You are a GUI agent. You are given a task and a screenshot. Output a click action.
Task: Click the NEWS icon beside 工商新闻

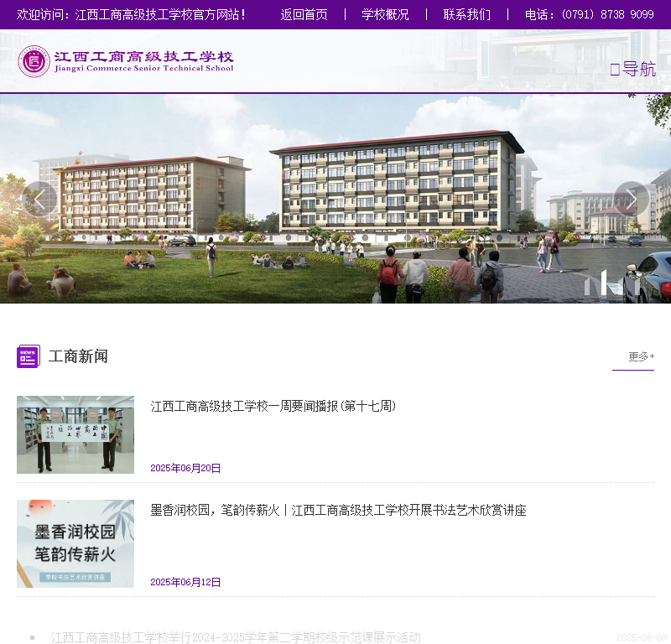[x=28, y=356]
